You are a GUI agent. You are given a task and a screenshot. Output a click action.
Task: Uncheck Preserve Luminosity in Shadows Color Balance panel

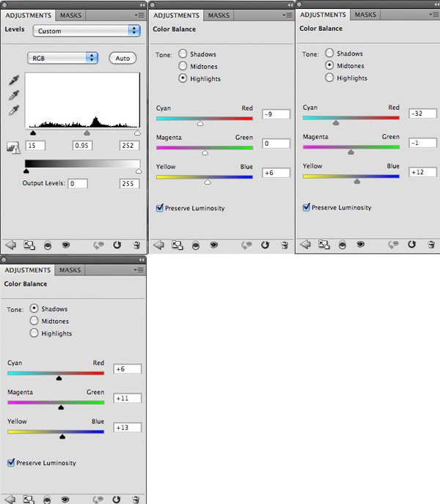pos(11,462)
